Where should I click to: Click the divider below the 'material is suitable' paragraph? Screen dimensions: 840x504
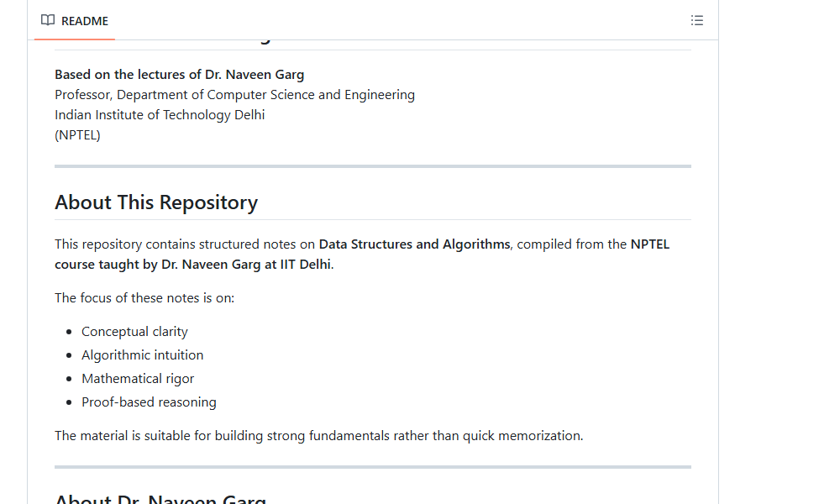click(x=373, y=467)
